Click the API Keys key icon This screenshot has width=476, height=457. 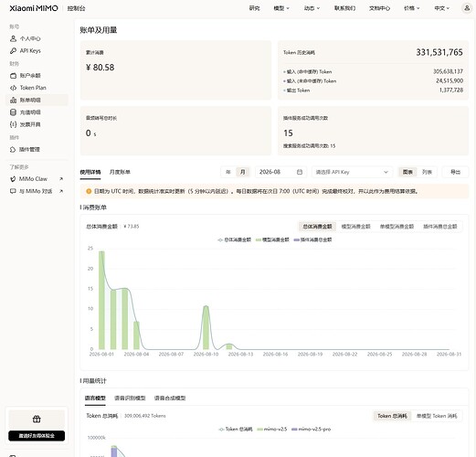(13, 51)
